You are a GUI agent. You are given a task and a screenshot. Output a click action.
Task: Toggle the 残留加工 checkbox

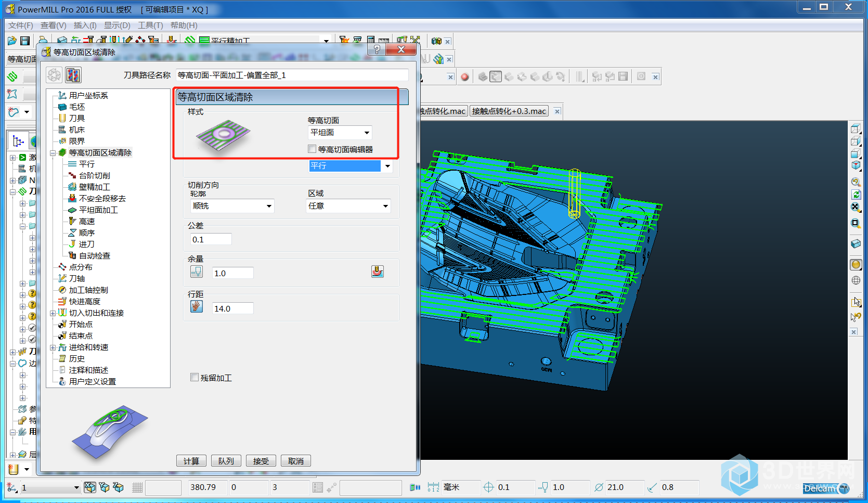pyautogui.click(x=195, y=378)
